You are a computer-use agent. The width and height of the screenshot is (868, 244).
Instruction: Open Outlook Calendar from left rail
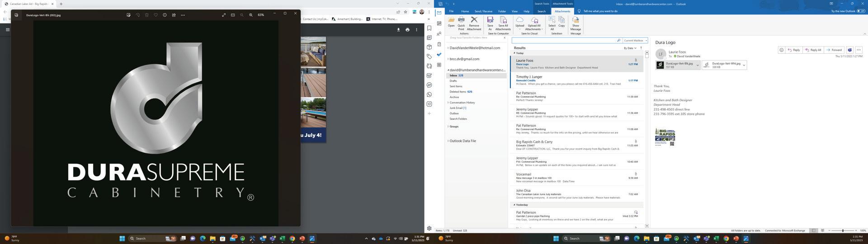[439, 23]
